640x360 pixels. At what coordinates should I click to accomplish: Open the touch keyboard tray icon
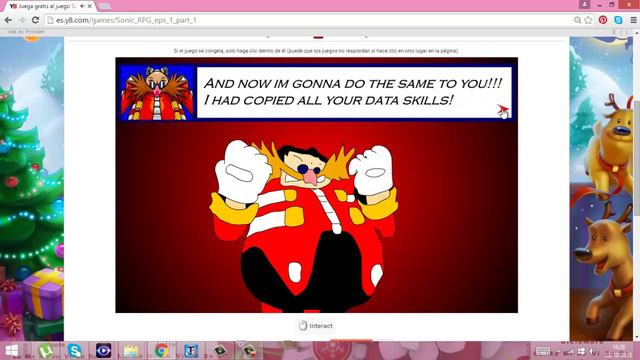[542, 351]
